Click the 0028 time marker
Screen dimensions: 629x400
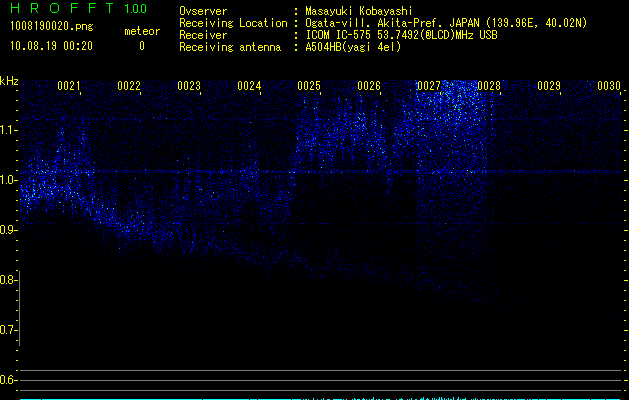tap(489, 86)
